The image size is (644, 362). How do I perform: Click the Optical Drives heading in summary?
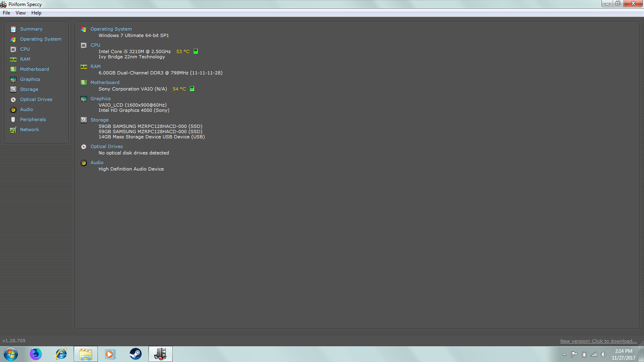click(107, 146)
